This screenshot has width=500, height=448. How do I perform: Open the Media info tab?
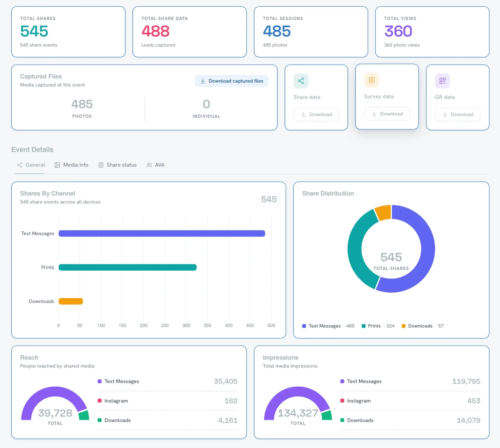71,165
